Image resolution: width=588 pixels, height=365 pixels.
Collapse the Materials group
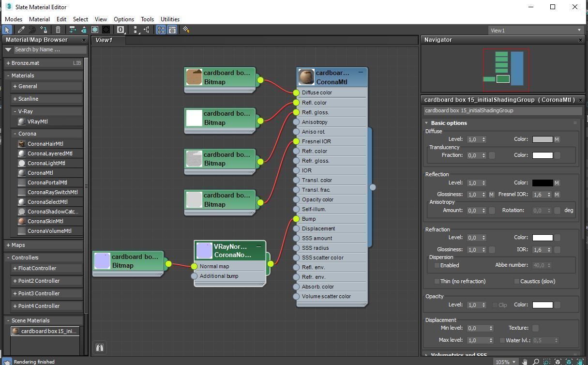click(8, 76)
